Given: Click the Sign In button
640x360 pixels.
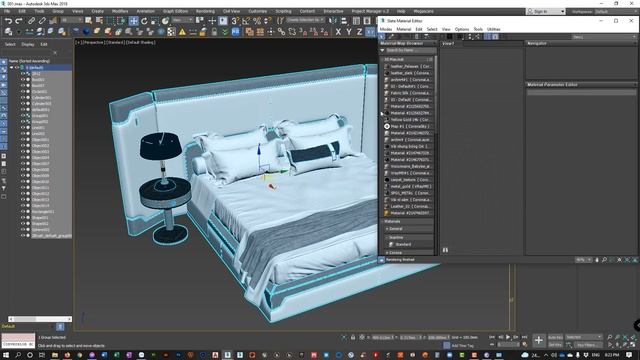Looking at the screenshot, I should click(545, 11).
